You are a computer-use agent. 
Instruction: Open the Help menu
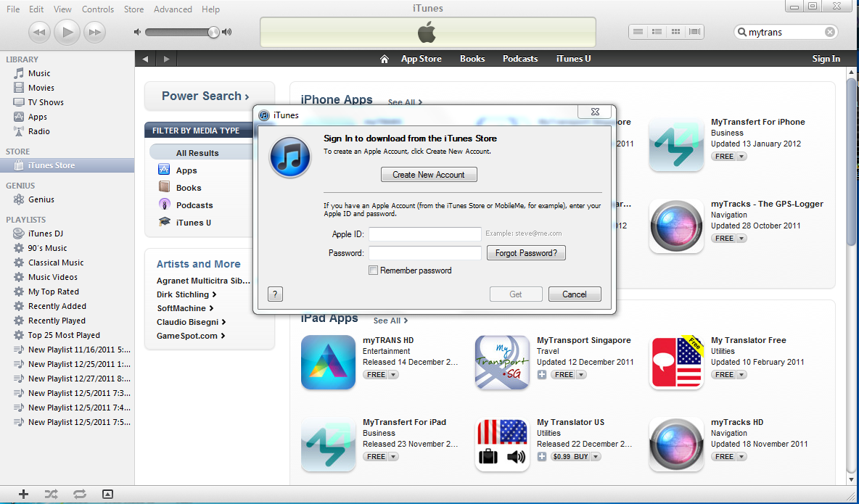[210, 9]
